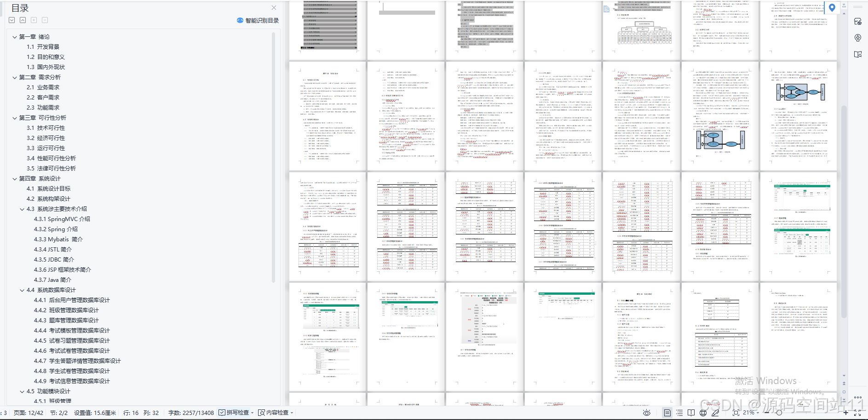Click the minus (demote level) icon in outline panel
The width and height of the screenshot is (868, 420).
coord(45,20)
